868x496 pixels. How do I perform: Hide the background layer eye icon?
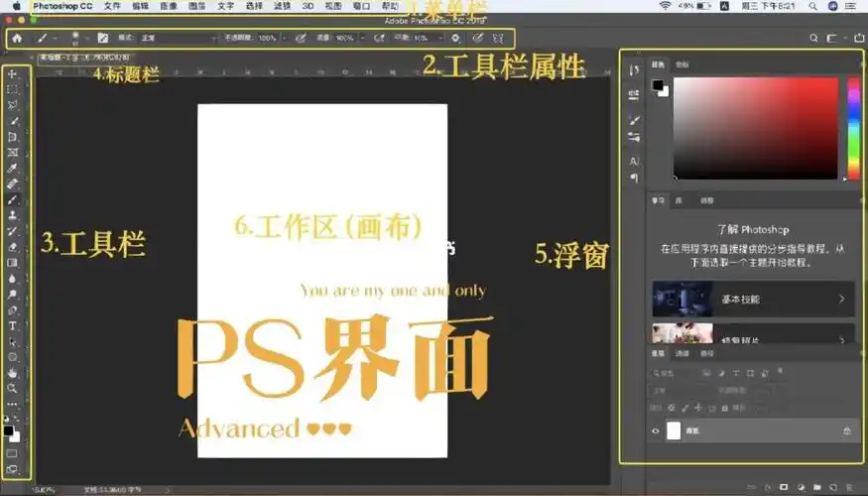[656, 431]
